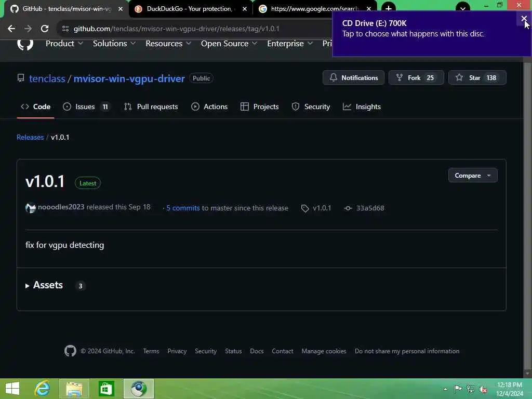Open the mvisor-win-vgpu-driver repository link
The height and width of the screenshot is (399, 532).
click(x=129, y=78)
